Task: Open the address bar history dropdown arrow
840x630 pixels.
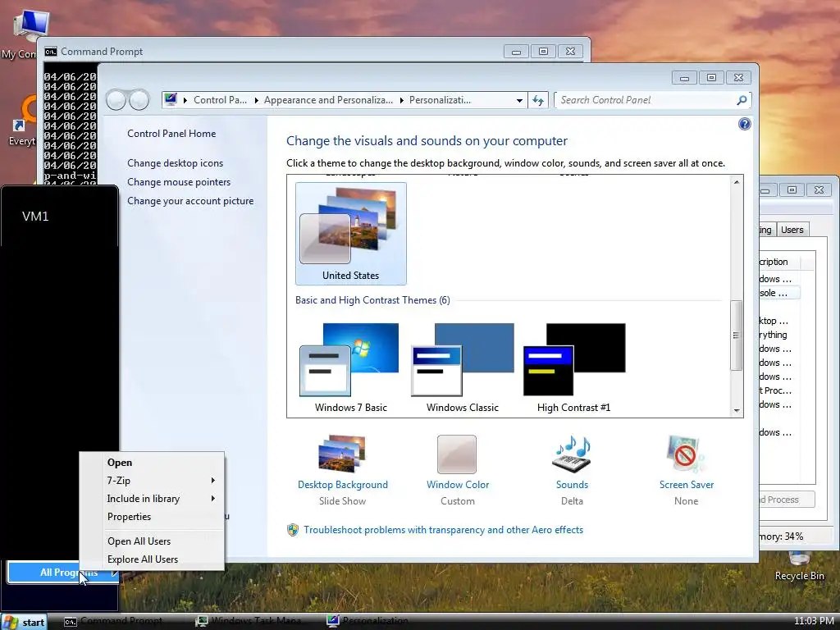Action: pos(519,100)
